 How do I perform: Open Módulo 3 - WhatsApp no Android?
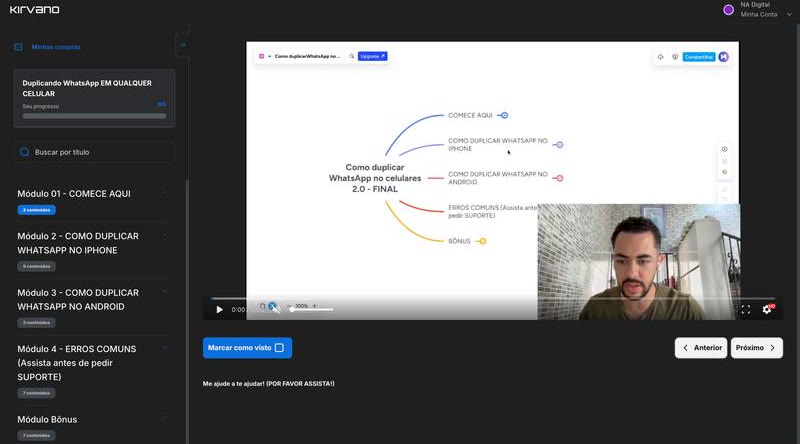pyautogui.click(x=78, y=300)
